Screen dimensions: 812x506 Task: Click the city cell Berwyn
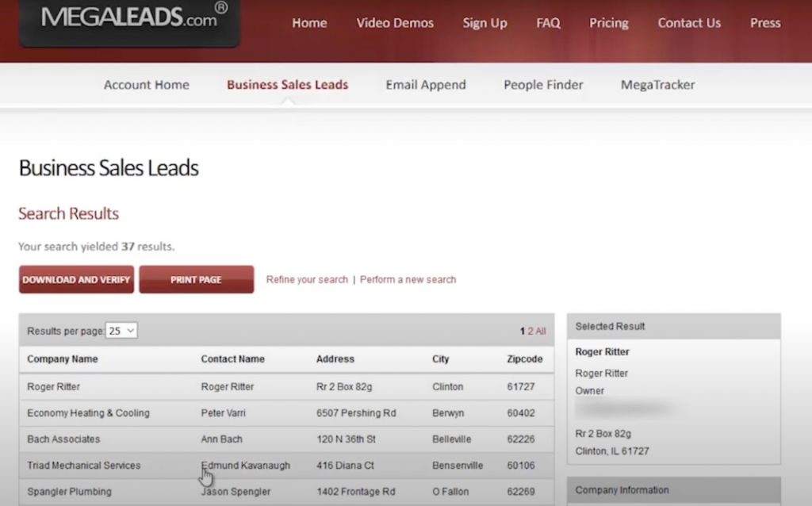[448, 412]
